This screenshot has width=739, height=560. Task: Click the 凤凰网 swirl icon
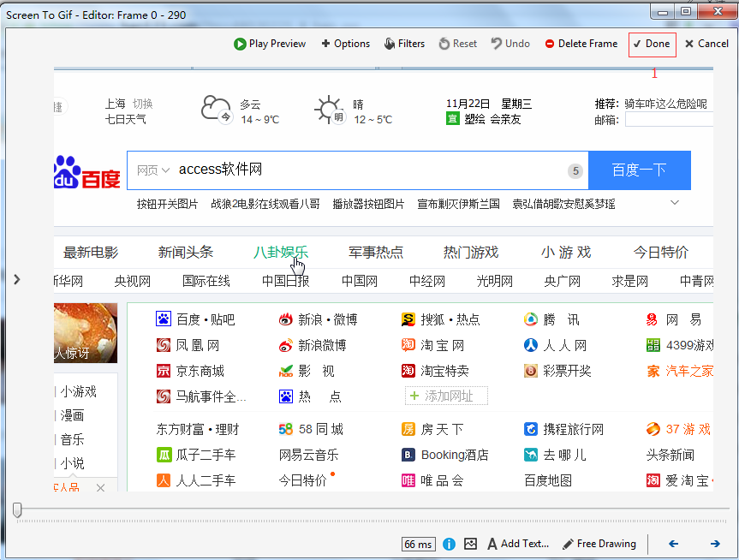(x=164, y=345)
